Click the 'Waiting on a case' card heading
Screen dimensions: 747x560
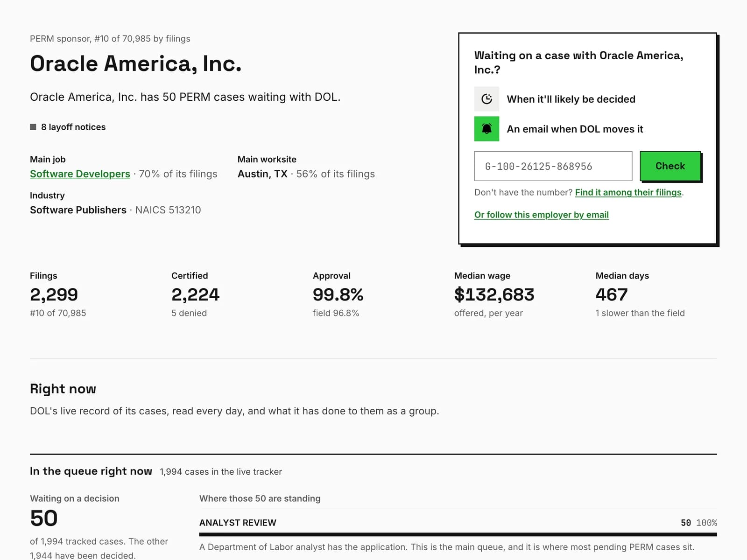click(x=579, y=63)
